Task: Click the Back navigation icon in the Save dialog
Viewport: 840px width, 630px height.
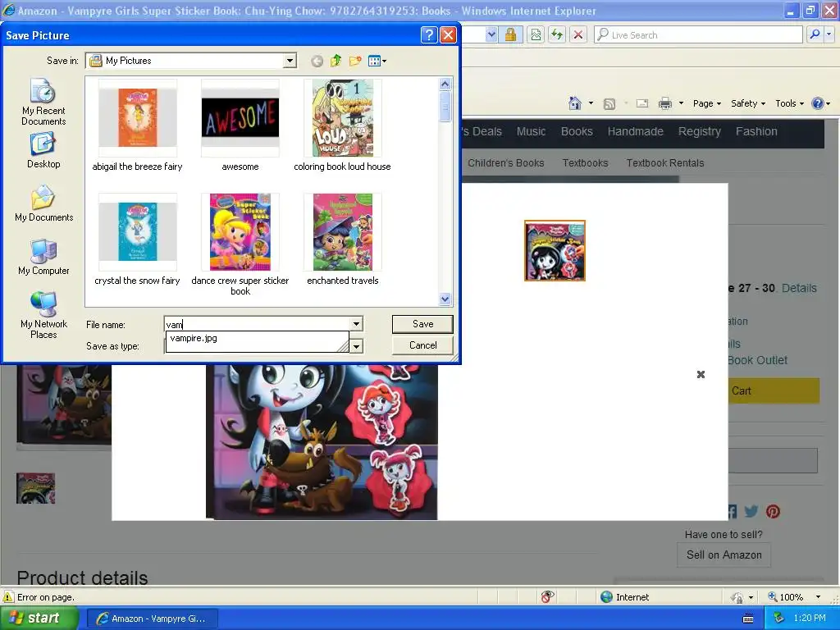Action: click(317, 61)
